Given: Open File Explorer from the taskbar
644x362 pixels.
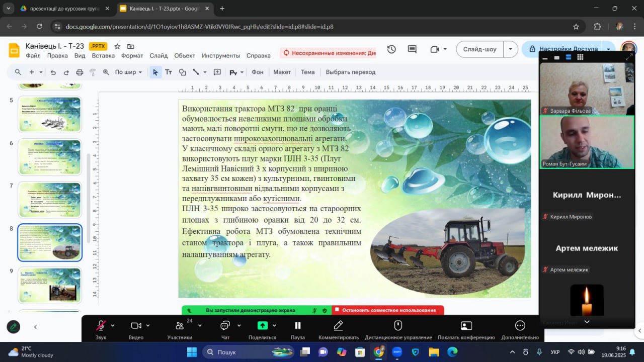Looking at the screenshot, I should coord(434,352).
